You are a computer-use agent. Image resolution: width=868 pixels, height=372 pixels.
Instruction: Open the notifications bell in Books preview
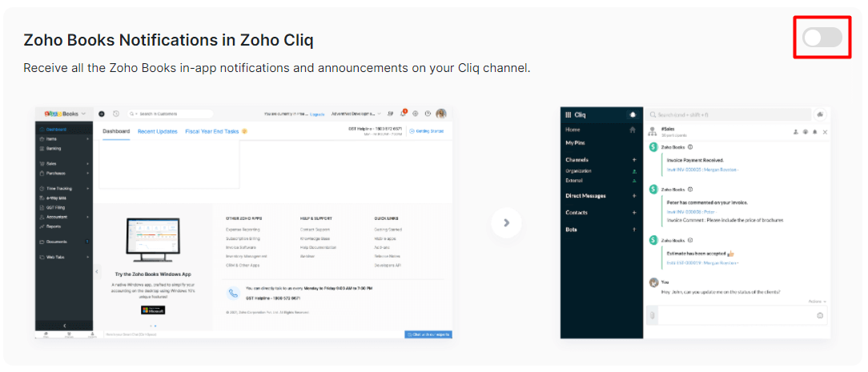(403, 114)
